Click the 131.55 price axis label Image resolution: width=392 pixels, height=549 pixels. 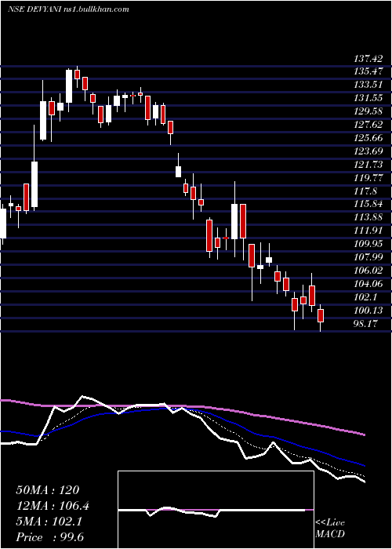pos(368,98)
